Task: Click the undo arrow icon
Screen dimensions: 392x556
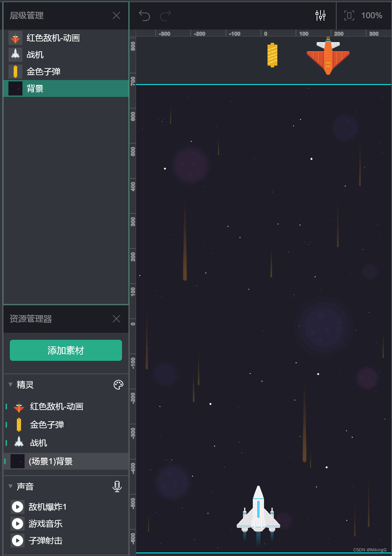Action: click(144, 15)
